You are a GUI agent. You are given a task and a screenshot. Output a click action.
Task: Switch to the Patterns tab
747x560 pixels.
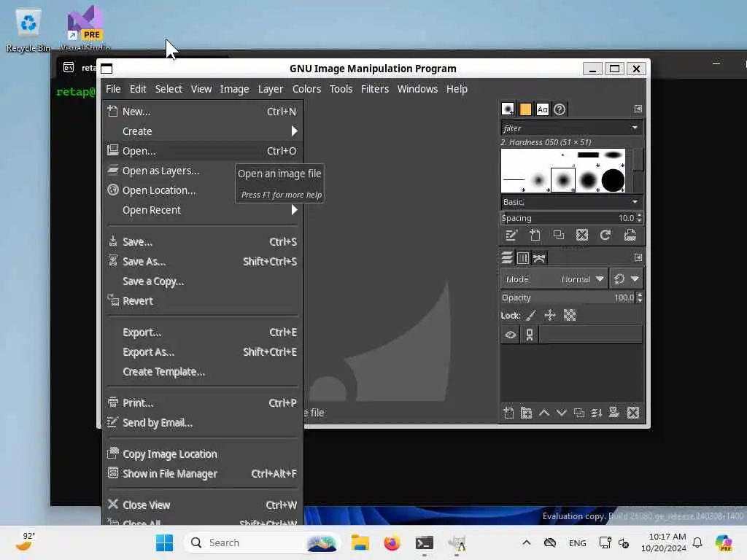pos(525,109)
